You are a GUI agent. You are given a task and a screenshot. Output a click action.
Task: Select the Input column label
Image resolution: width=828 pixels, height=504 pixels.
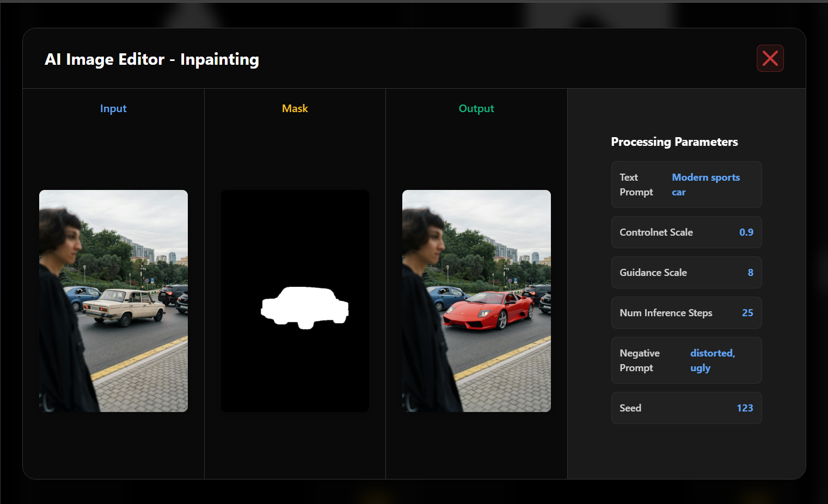[113, 108]
